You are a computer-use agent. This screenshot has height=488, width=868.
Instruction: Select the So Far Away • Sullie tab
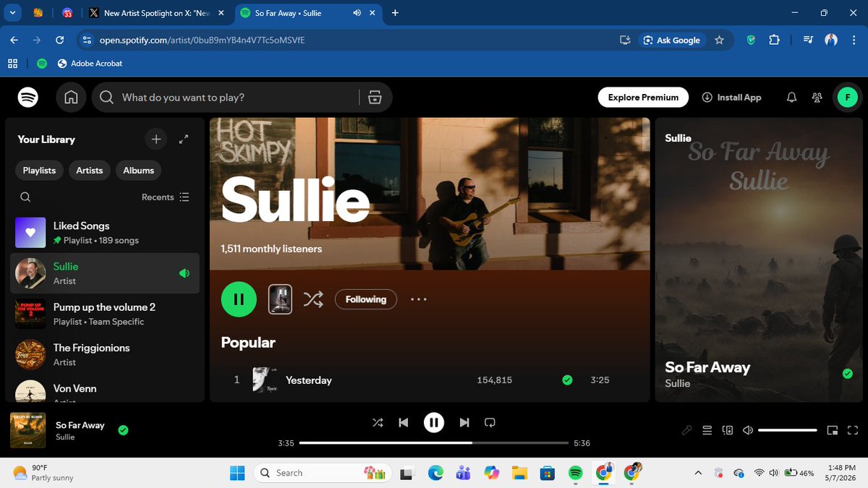310,13
